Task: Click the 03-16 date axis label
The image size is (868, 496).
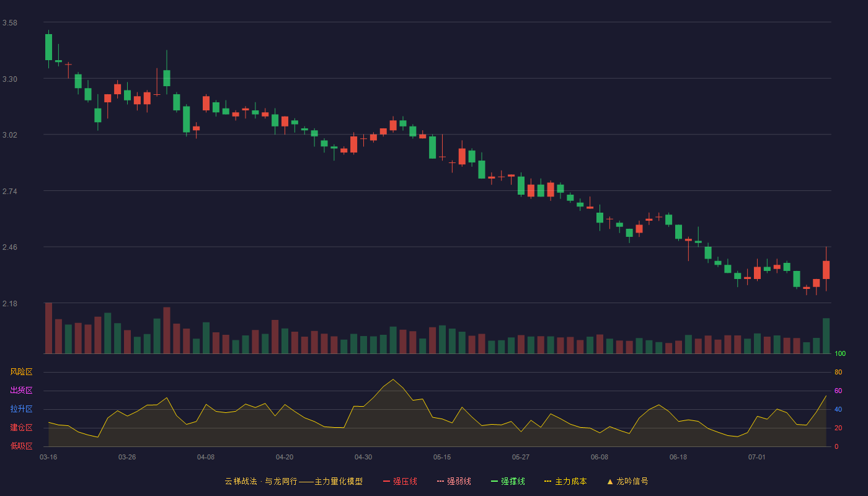Action: 48,457
